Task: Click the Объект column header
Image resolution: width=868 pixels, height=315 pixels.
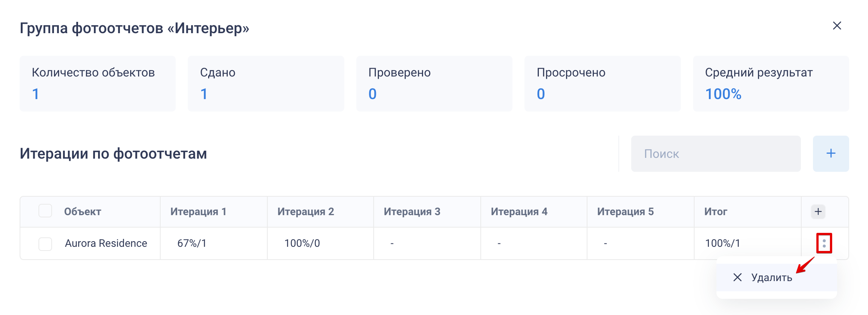Action: pos(83,211)
